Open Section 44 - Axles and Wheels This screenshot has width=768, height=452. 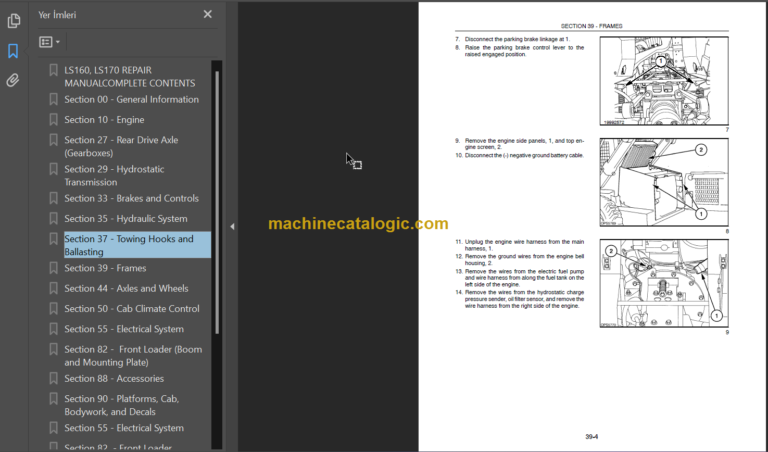point(126,288)
